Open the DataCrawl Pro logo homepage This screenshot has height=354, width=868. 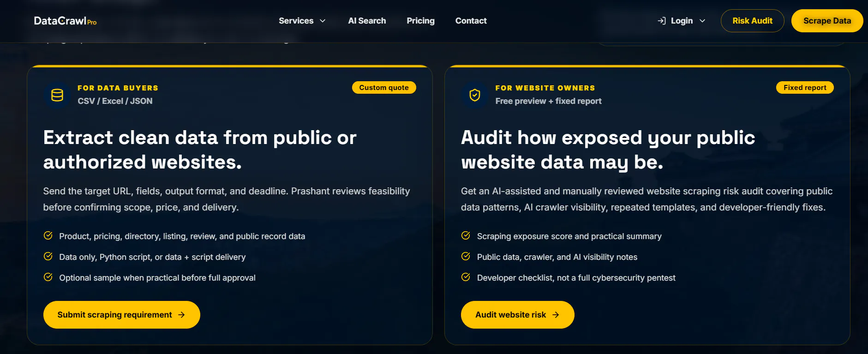[x=65, y=21]
